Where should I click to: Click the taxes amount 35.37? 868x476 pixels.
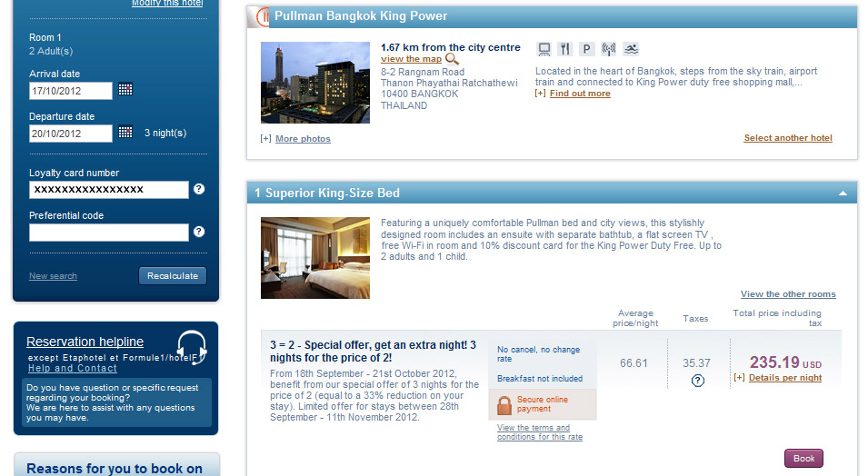point(696,363)
